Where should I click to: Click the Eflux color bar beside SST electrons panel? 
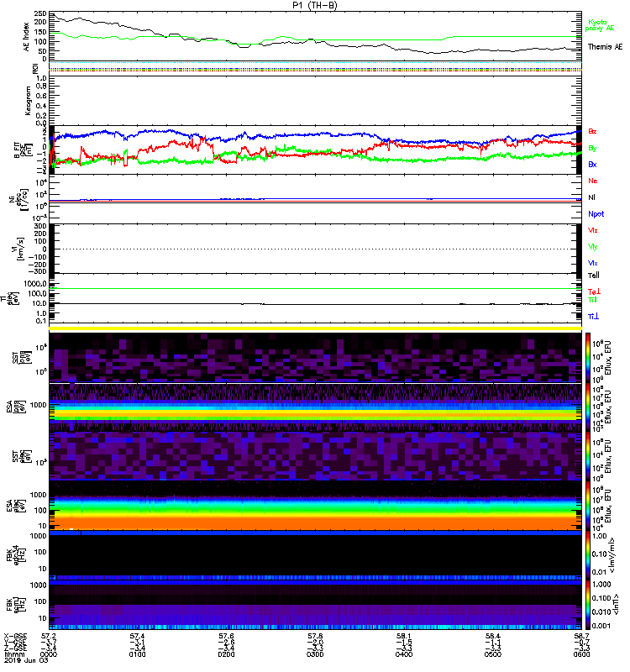(x=588, y=456)
